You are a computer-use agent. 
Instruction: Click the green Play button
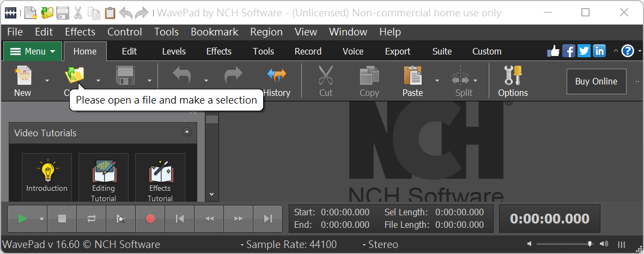(23, 219)
